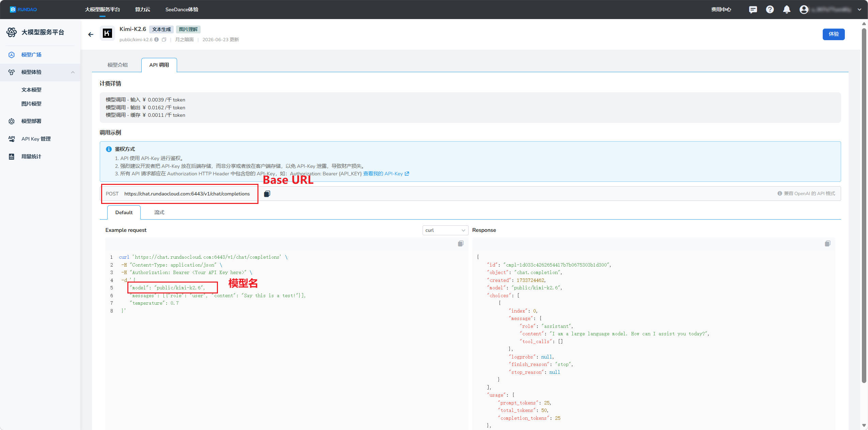
Task: Click the user account avatar icon
Action: pyautogui.click(x=804, y=10)
